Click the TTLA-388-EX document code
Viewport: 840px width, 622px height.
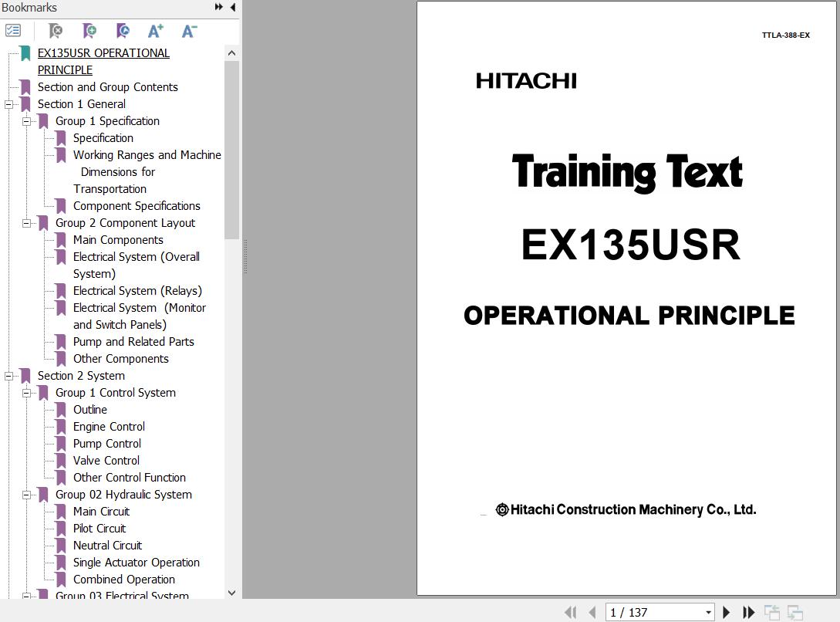[x=786, y=35]
